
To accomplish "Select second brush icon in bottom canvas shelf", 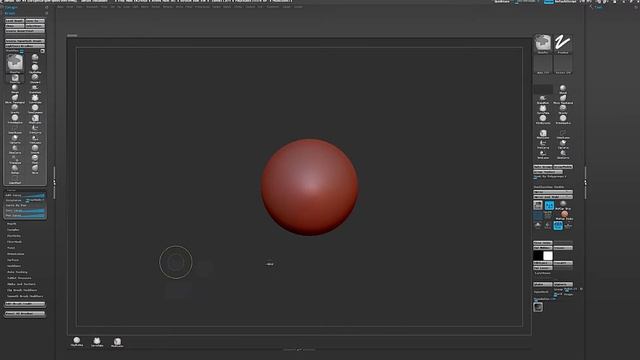I will coord(97,342).
